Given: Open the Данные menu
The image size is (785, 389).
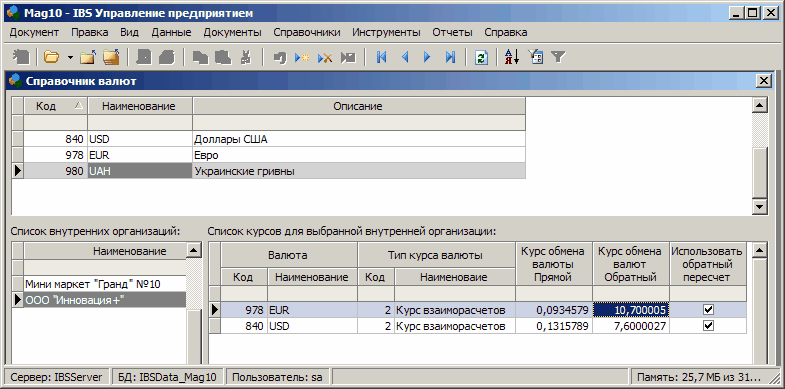Looking at the screenshot, I should [x=171, y=33].
